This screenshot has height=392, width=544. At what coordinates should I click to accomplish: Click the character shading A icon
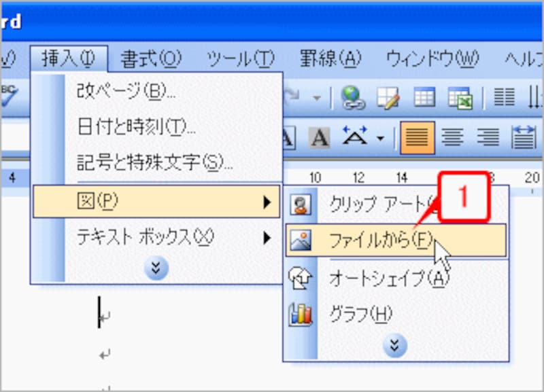tap(318, 137)
